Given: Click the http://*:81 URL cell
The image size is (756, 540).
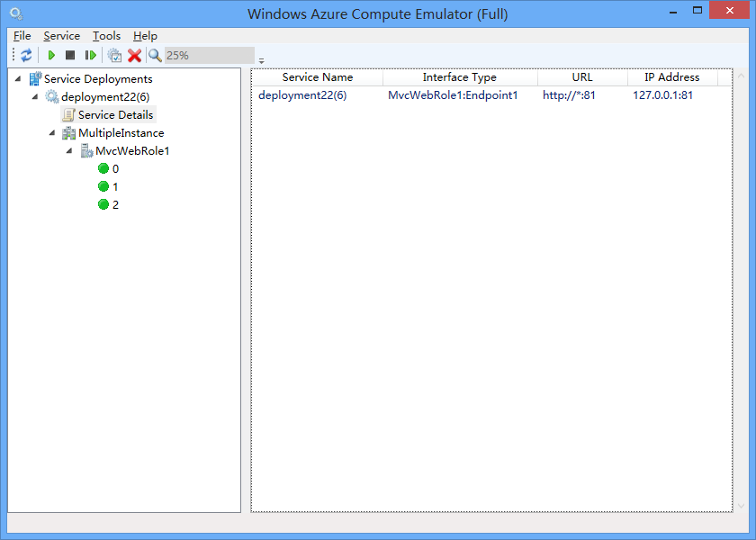Looking at the screenshot, I should 569,95.
